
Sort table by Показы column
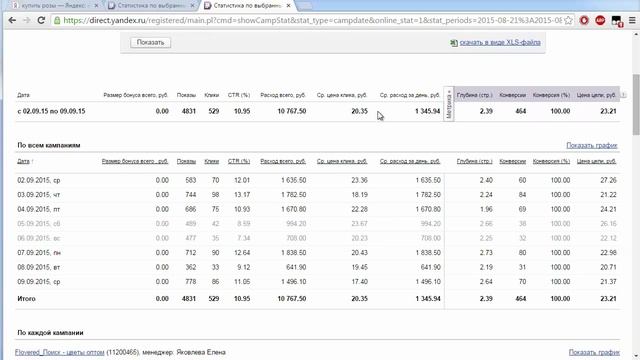point(186,161)
